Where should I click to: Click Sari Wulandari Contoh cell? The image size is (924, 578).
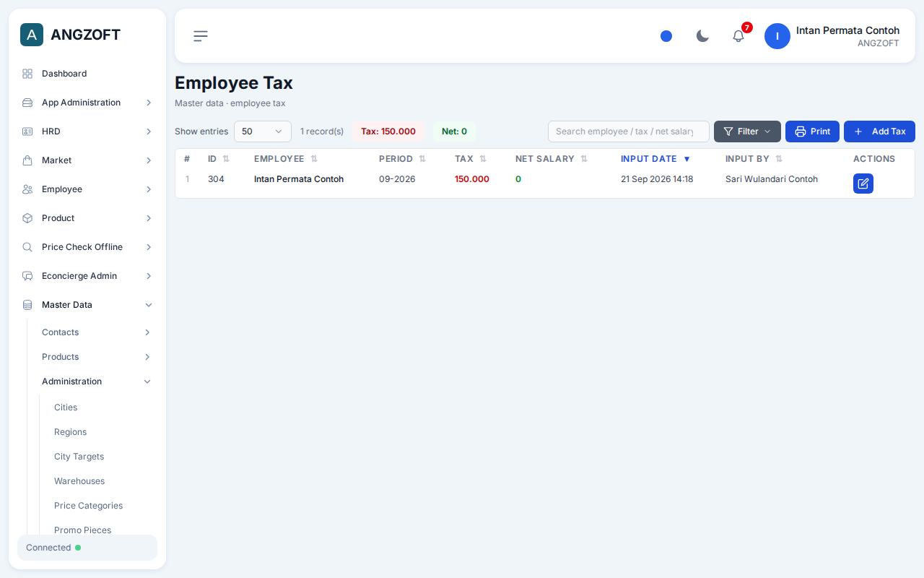point(772,179)
